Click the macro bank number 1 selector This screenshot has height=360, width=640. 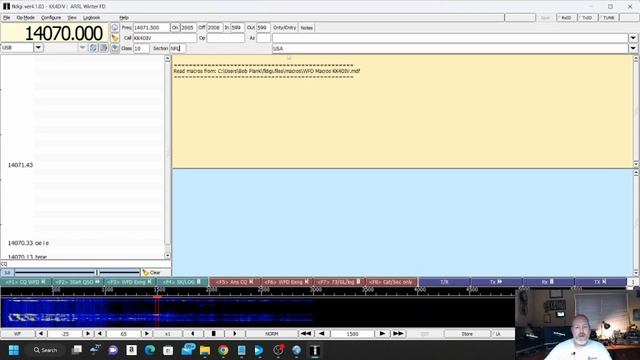(x=633, y=282)
